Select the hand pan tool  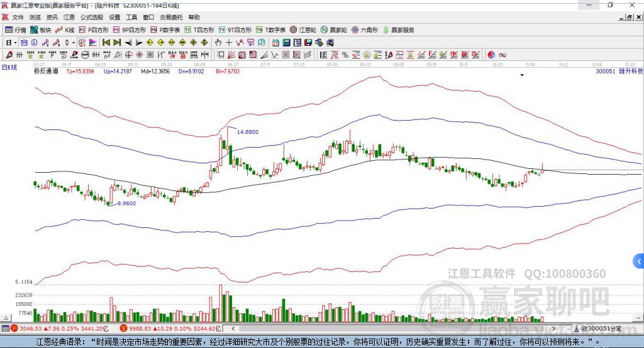[x=218, y=43]
